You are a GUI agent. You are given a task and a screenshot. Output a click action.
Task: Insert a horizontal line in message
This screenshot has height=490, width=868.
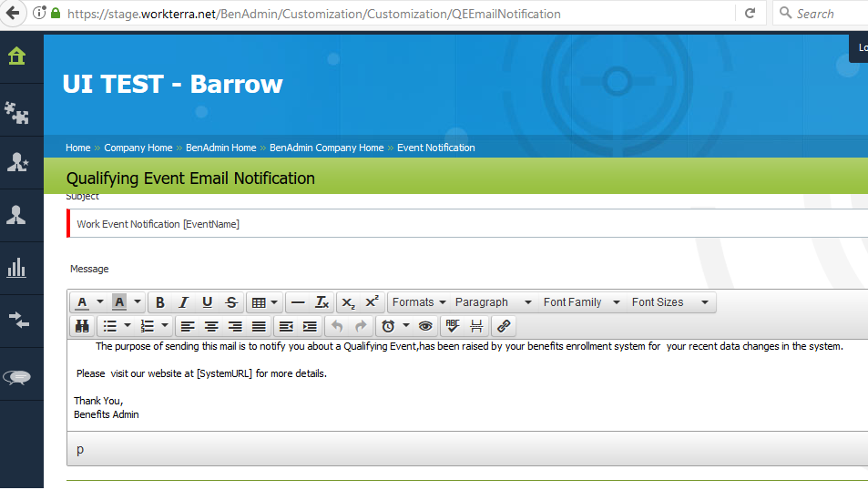[298, 302]
